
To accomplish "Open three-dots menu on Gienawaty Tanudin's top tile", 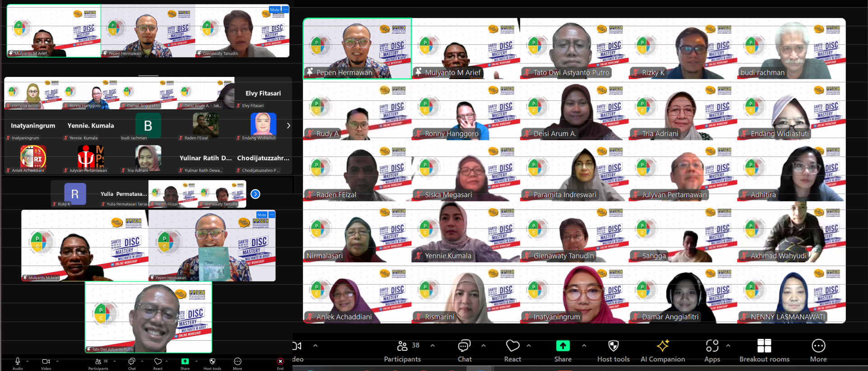I will coord(285,10).
